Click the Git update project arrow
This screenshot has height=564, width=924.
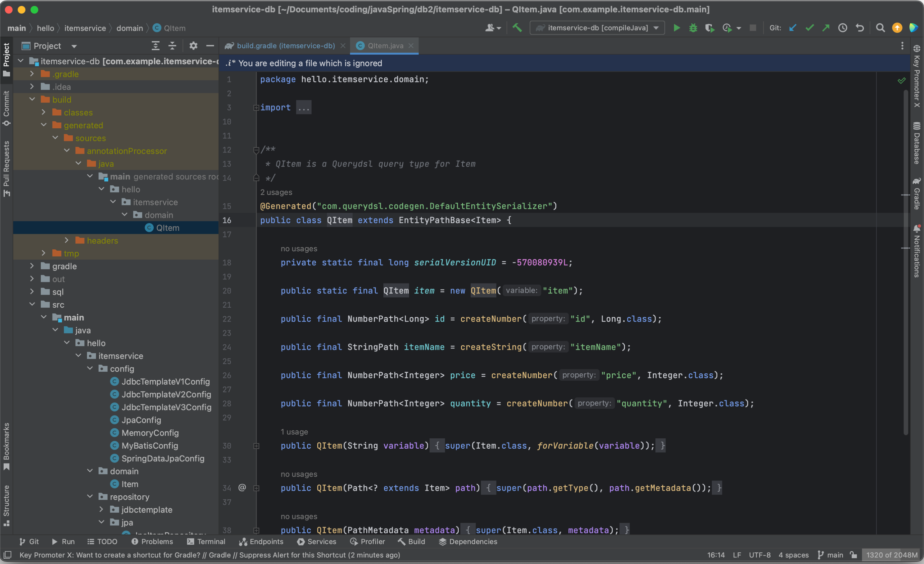tap(793, 28)
